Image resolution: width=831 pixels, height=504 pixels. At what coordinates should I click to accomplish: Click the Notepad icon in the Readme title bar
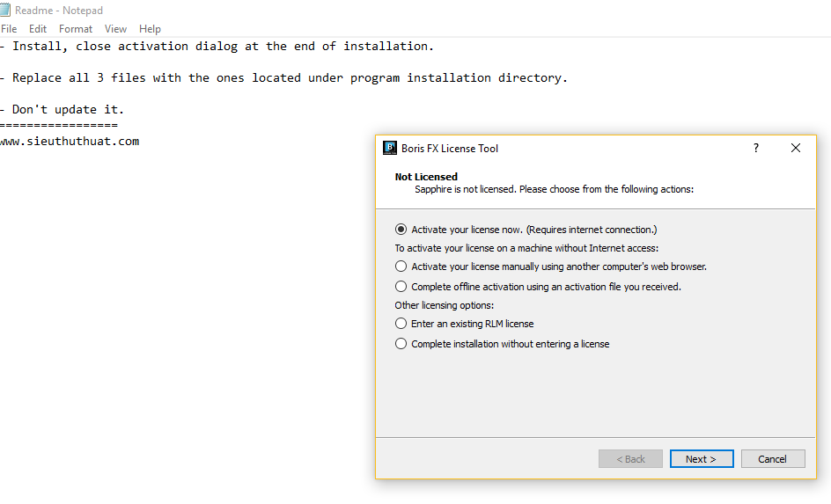(4, 10)
